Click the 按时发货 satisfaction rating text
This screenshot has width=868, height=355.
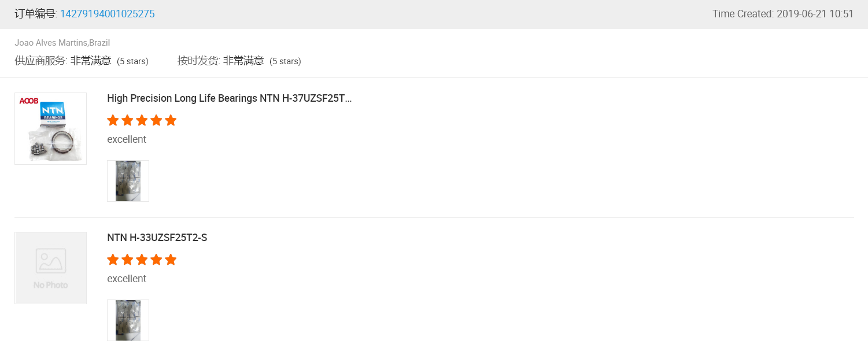[243, 61]
